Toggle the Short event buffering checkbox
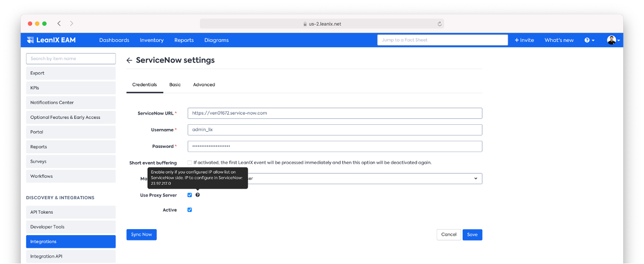The height and width of the screenshot is (264, 644). pos(189,162)
